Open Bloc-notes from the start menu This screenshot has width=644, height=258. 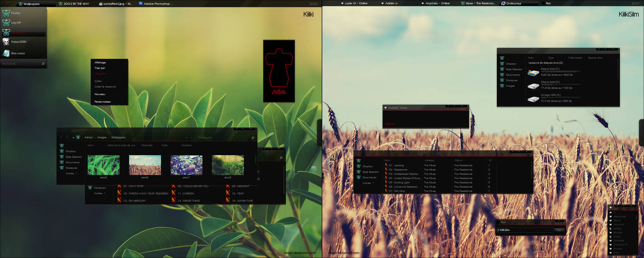(23, 53)
